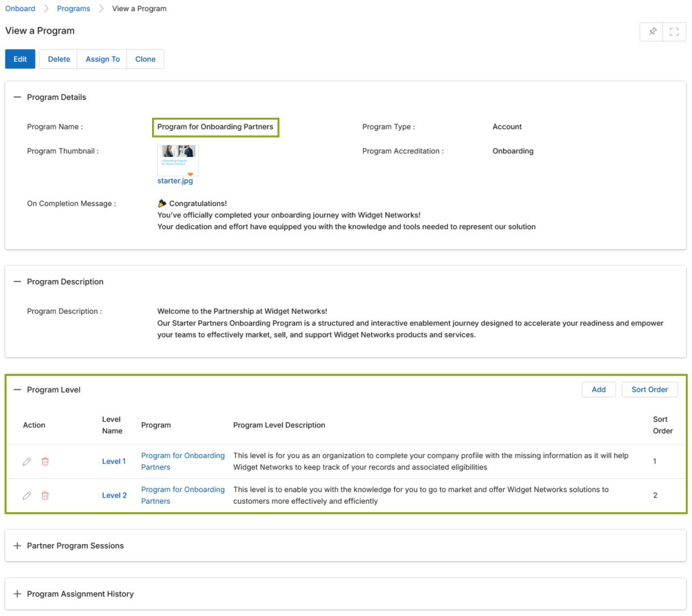Image resolution: width=692 pixels, height=616 pixels.
Task: Click the blue Edit button
Action: click(x=20, y=59)
